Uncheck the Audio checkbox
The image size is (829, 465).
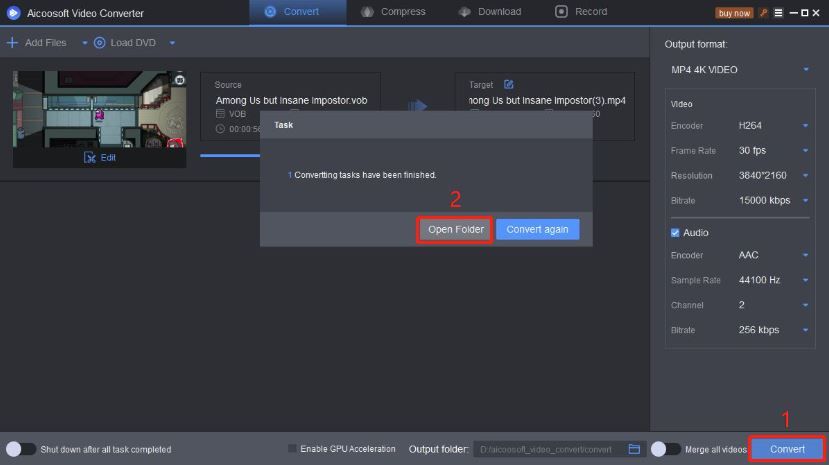(675, 232)
